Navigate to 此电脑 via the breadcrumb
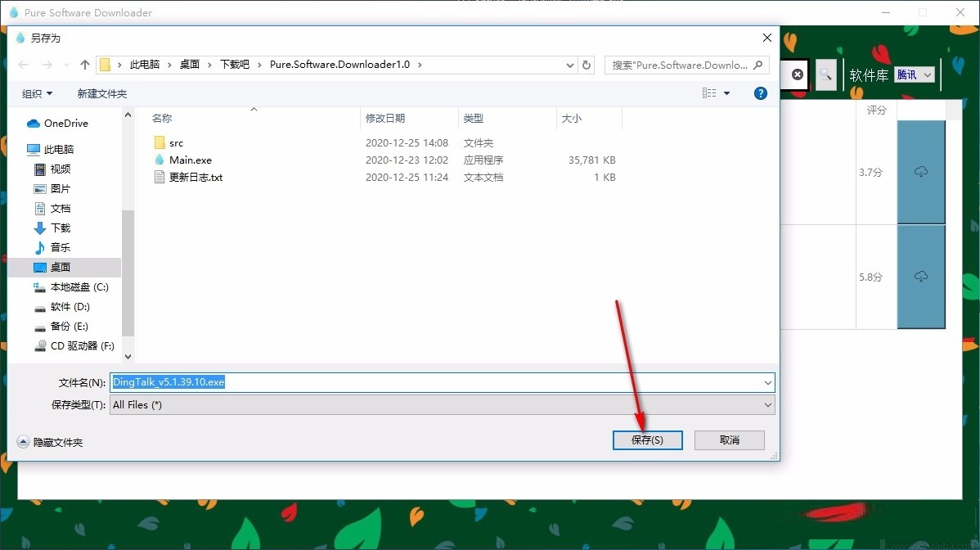 tap(143, 64)
